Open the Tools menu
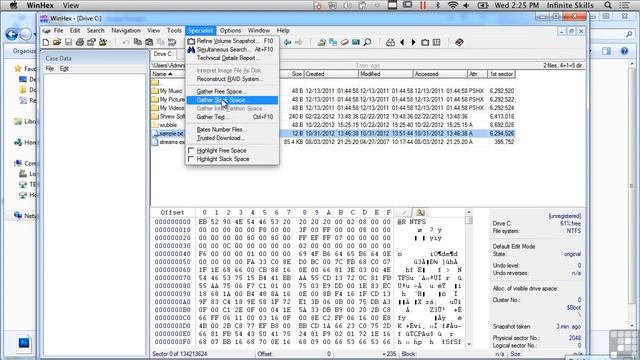The width and height of the screenshot is (640, 360). point(174,30)
